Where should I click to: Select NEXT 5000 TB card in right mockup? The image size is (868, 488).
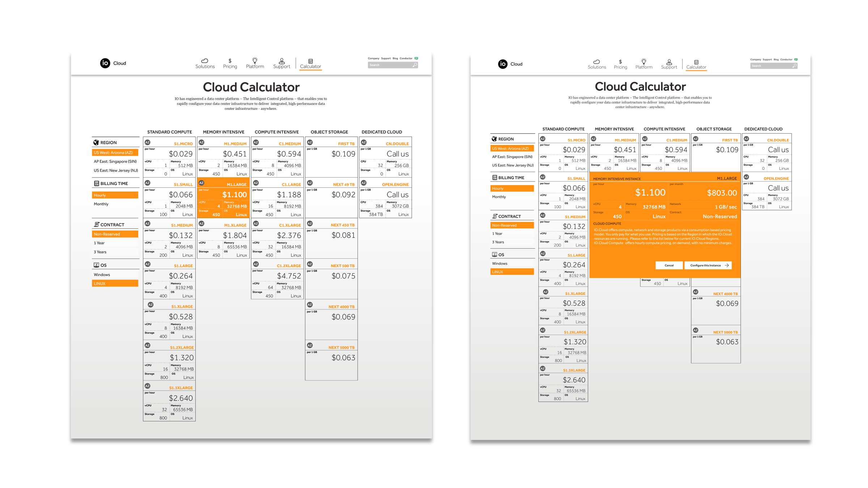point(716,344)
